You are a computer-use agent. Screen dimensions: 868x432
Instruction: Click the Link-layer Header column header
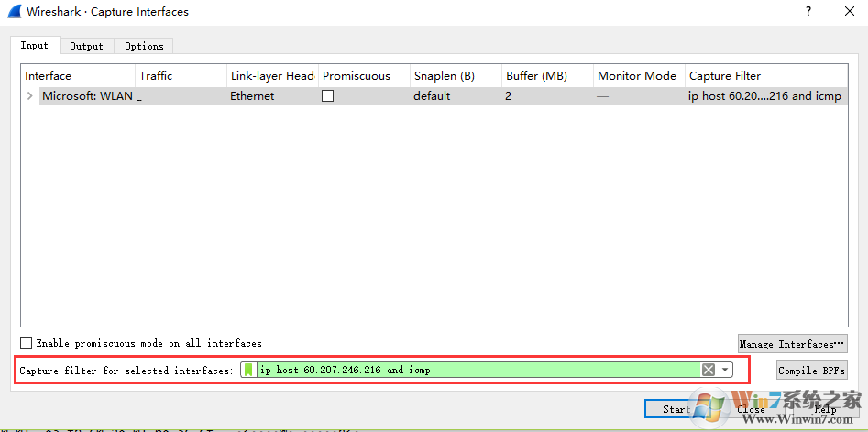coord(273,76)
